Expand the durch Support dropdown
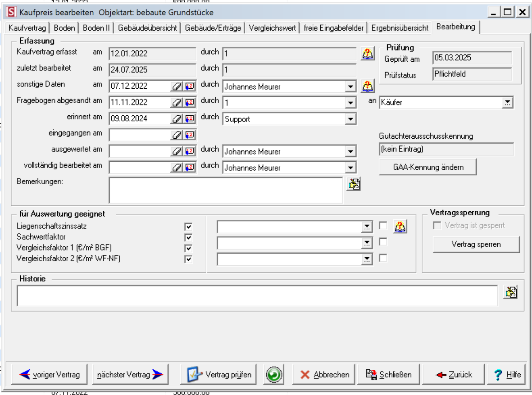Image resolution: width=532 pixels, height=395 pixels. coord(350,119)
